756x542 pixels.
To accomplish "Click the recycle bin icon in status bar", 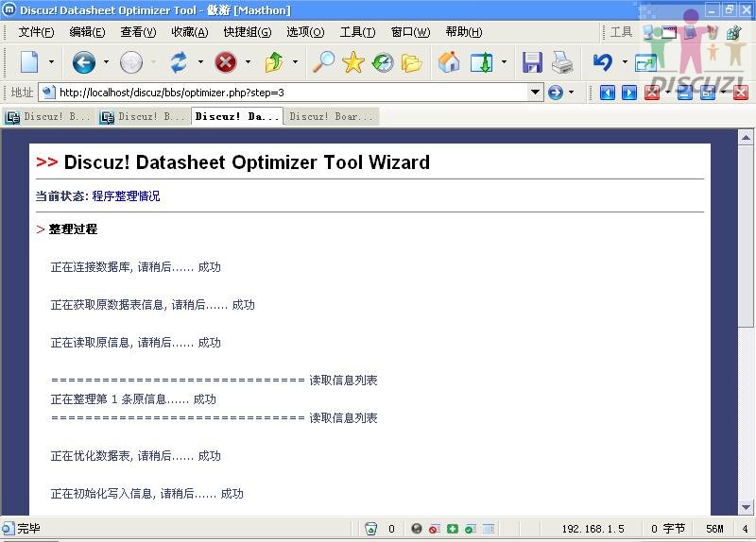I will (370, 529).
